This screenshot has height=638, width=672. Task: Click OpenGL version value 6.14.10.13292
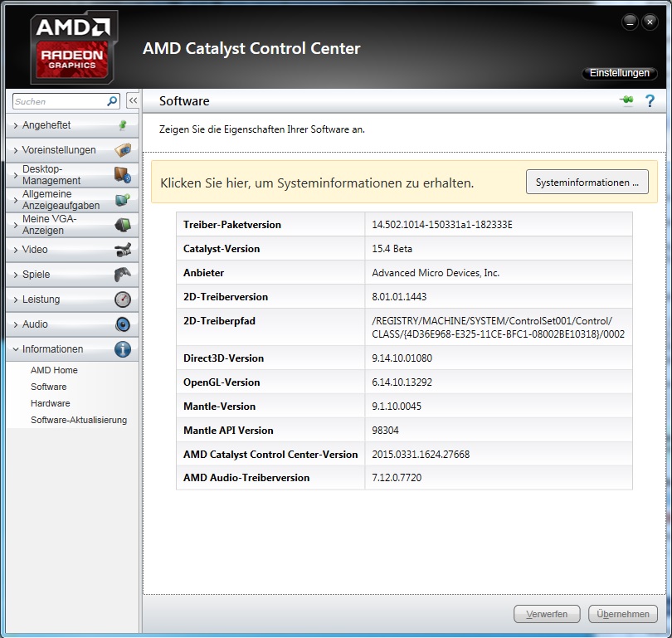(402, 382)
